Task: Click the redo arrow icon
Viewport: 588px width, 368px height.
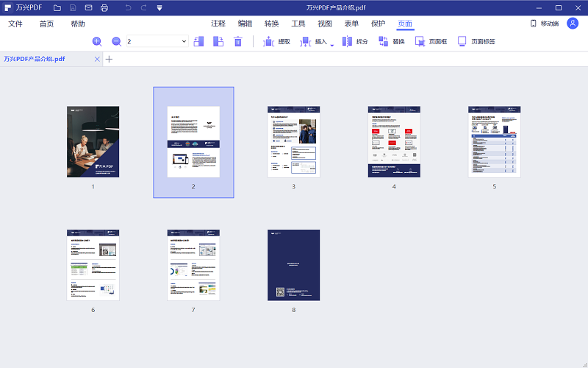Action: pos(143,7)
